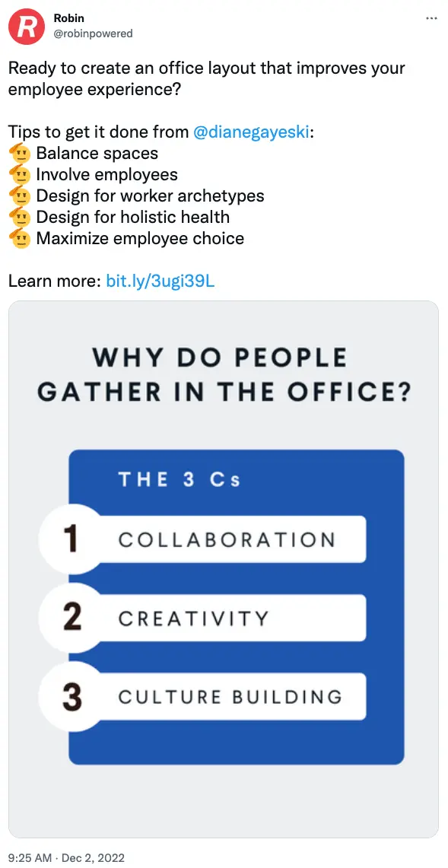Viewport: 448px width, 868px height.
Task: Click the number 2 circle badge
Action: 71,618
